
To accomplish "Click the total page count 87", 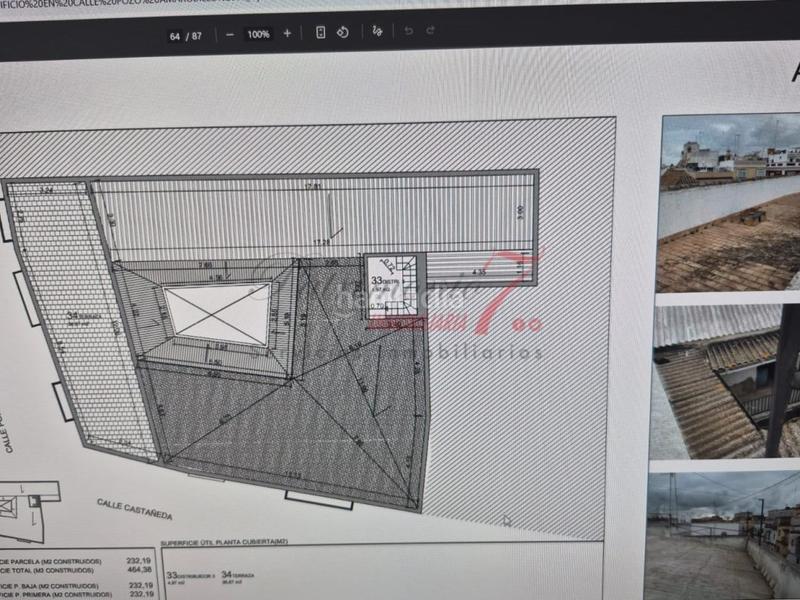I will 197,35.
